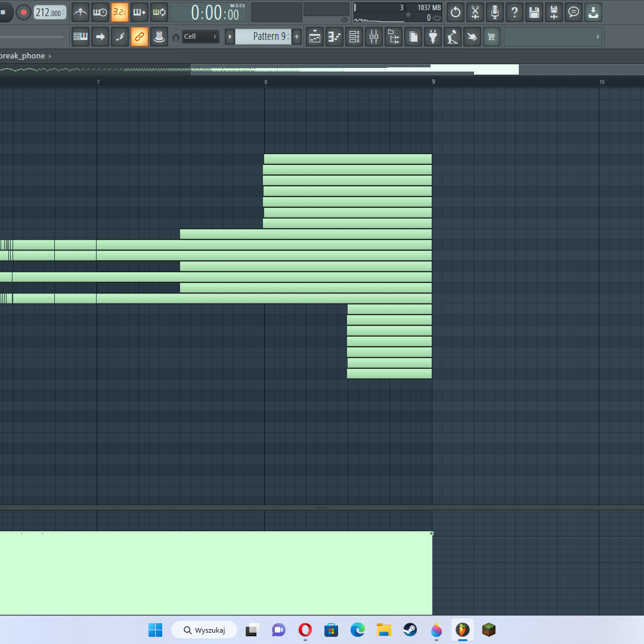644x644 pixels.
Task: Disable the orange countdown before recording toggle
Action: point(120,12)
